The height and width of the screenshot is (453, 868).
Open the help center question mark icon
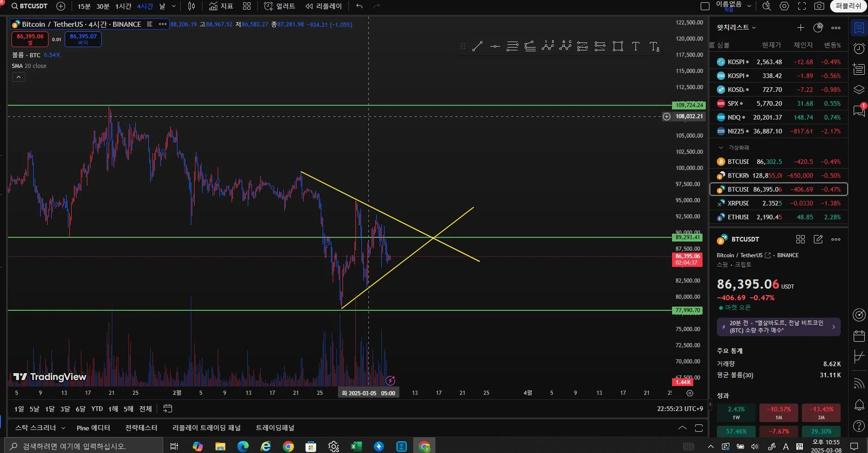pos(859,426)
